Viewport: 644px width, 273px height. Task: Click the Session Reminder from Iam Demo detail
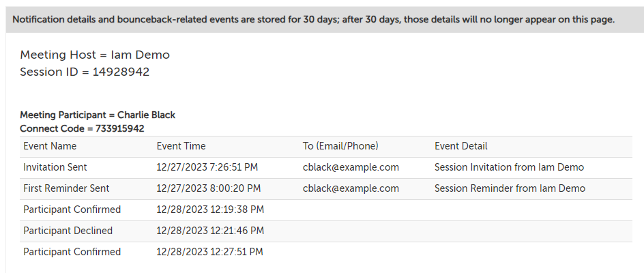pyautogui.click(x=510, y=188)
